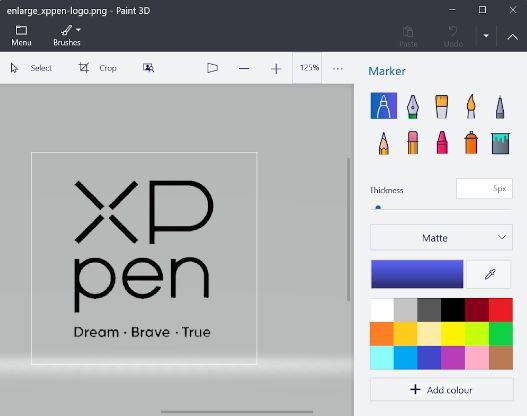Choose the light grey colour swatch
527x416 pixels.
tap(405, 310)
